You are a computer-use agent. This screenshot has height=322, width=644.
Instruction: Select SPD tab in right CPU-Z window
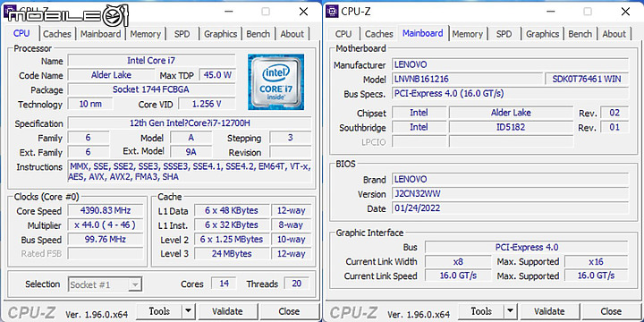click(504, 34)
